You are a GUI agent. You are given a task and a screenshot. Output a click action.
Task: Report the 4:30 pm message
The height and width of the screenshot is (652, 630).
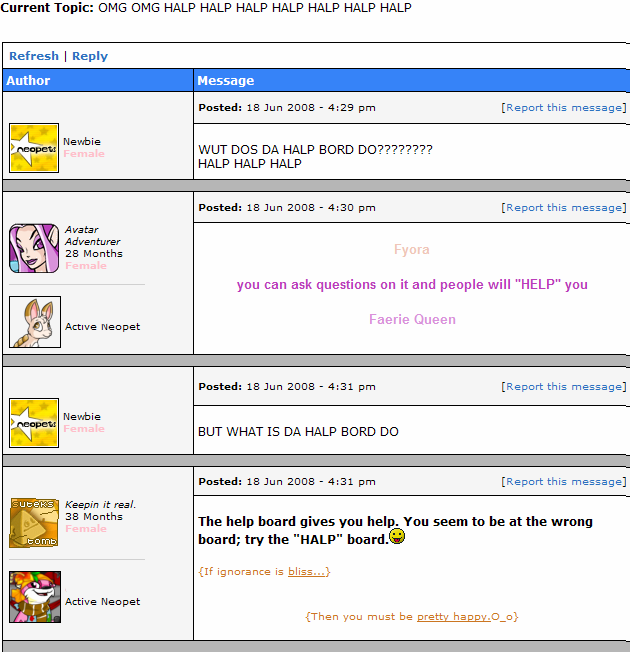(566, 207)
